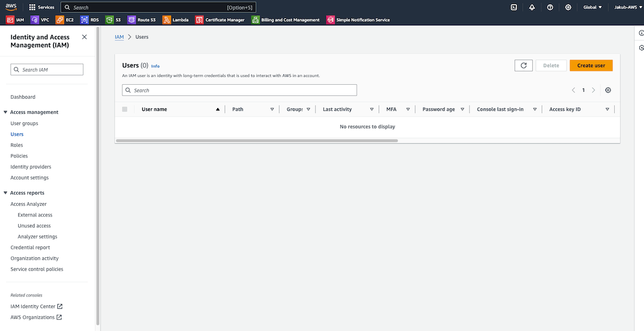This screenshot has height=331, width=644.
Task: Open the S3 service shortcut
Action: tap(114, 20)
